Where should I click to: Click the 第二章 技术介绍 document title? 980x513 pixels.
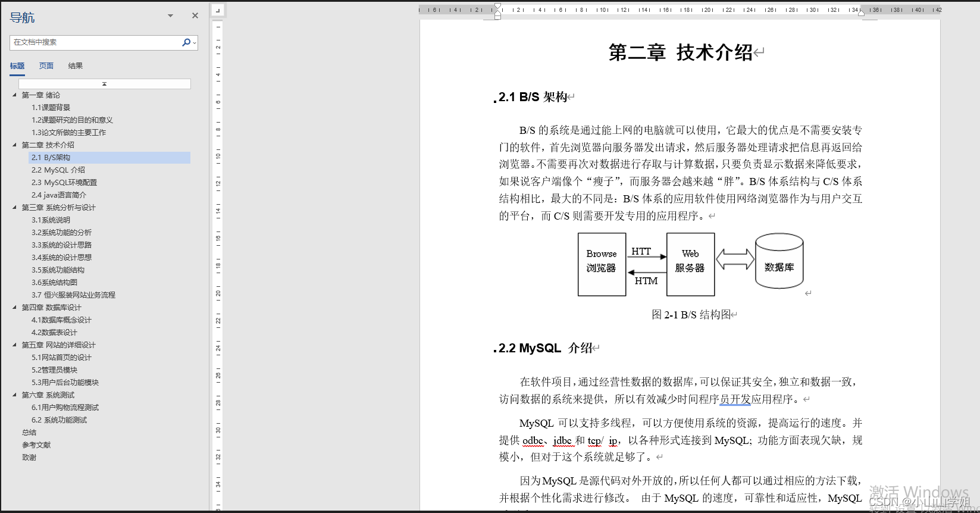[681, 52]
